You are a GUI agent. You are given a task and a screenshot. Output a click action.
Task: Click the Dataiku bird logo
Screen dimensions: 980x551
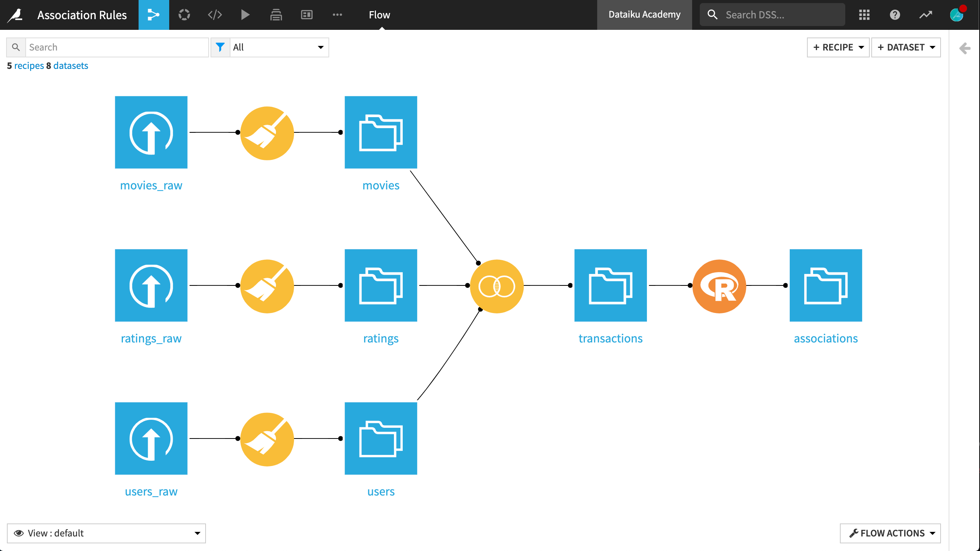pos(15,15)
